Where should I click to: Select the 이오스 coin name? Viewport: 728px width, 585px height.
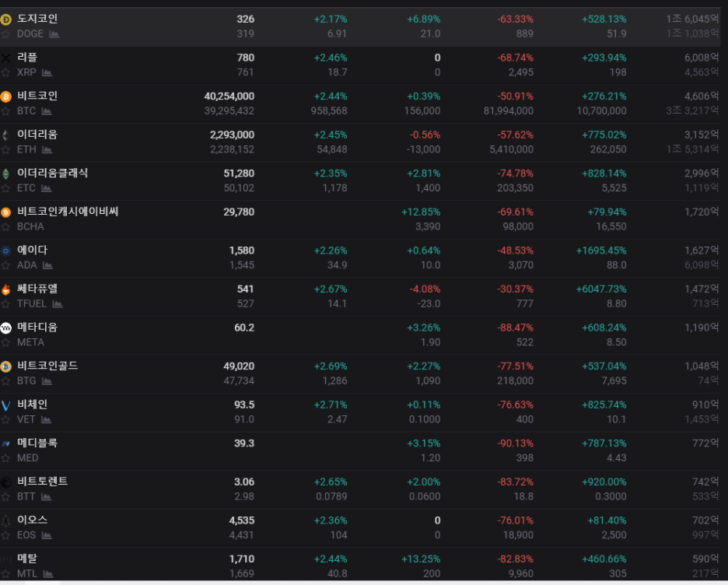click(32, 520)
